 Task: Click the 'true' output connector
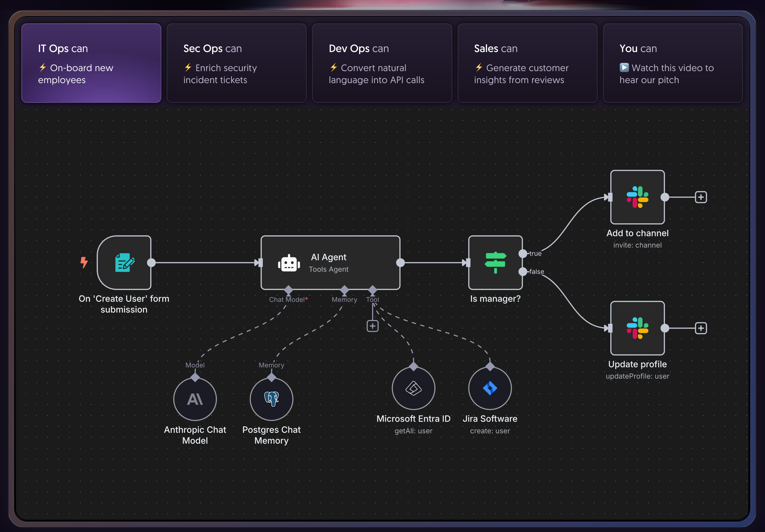coord(523,254)
